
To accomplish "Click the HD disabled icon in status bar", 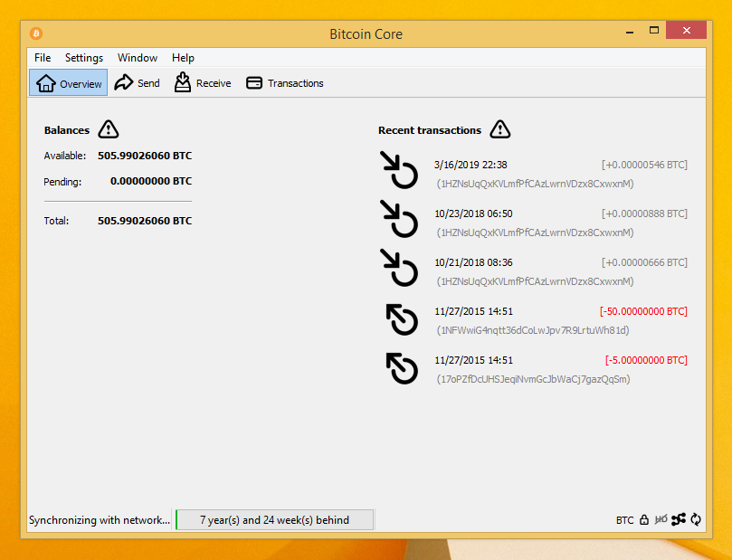I will click(x=661, y=519).
